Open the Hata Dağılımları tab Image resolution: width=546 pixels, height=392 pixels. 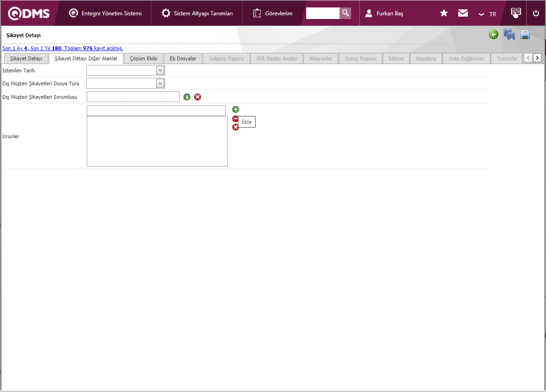[466, 58]
